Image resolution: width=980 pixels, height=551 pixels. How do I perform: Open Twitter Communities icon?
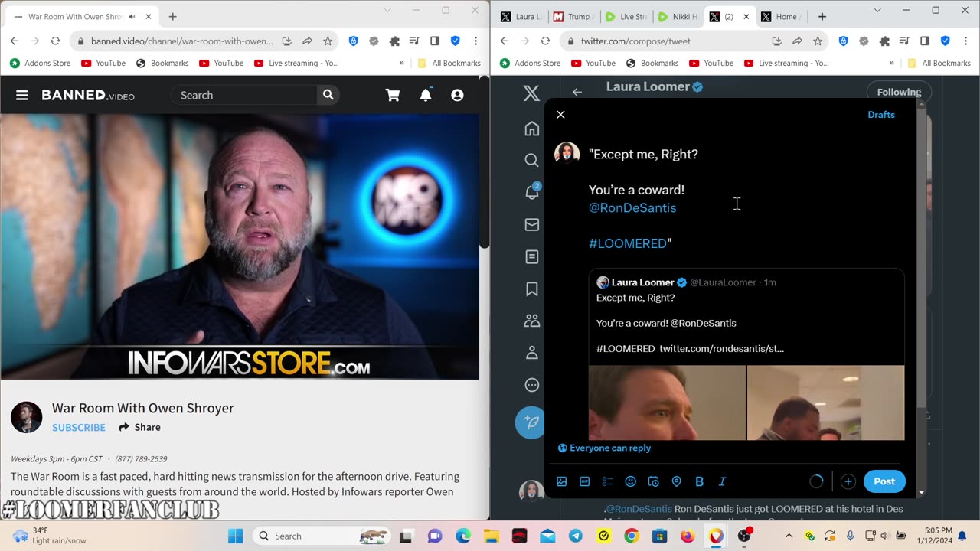531,321
